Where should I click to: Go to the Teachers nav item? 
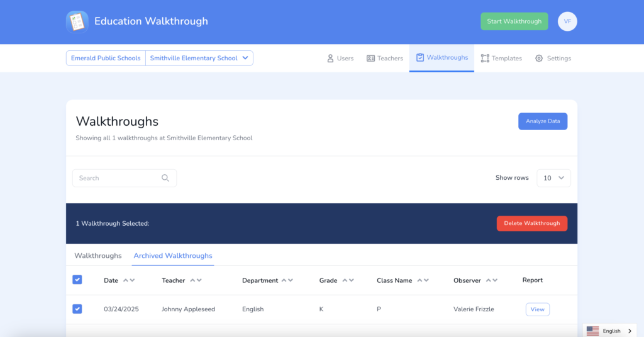(385, 58)
